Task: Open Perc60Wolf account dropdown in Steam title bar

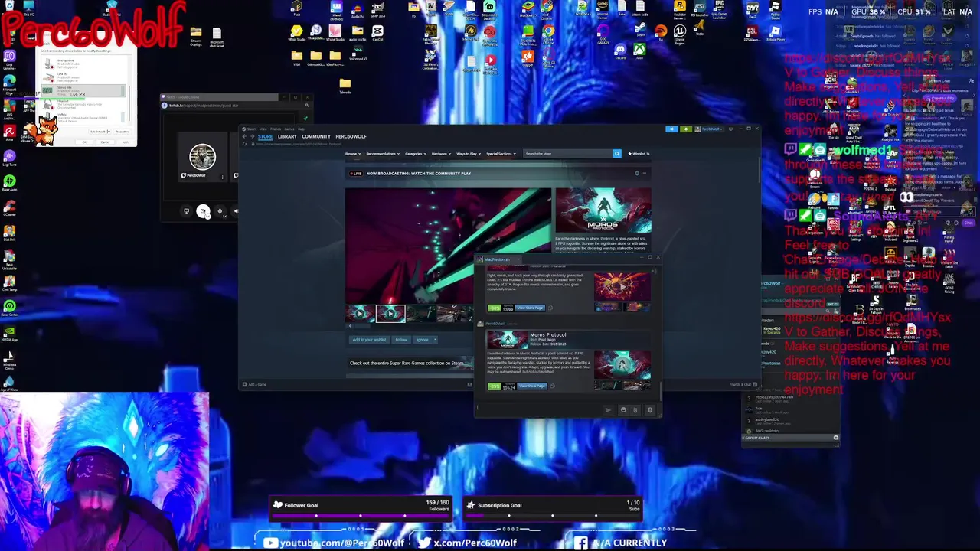Action: [710, 129]
